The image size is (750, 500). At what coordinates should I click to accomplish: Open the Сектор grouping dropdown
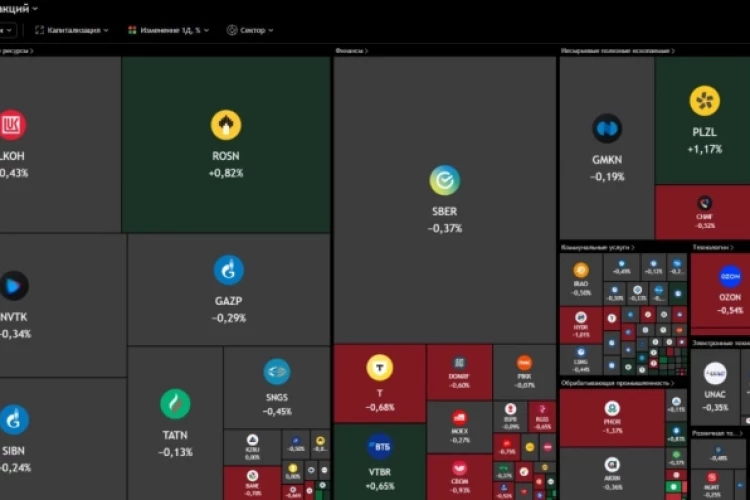pos(250,30)
